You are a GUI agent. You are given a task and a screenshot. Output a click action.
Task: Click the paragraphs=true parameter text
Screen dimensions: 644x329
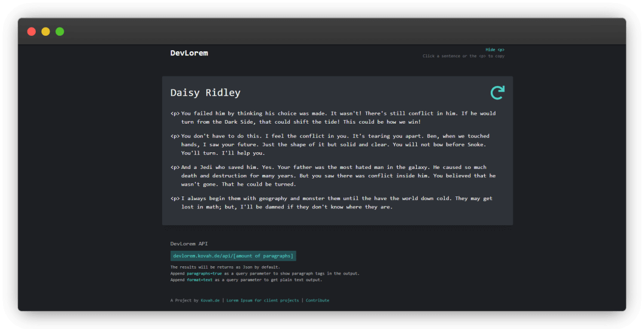tap(204, 273)
